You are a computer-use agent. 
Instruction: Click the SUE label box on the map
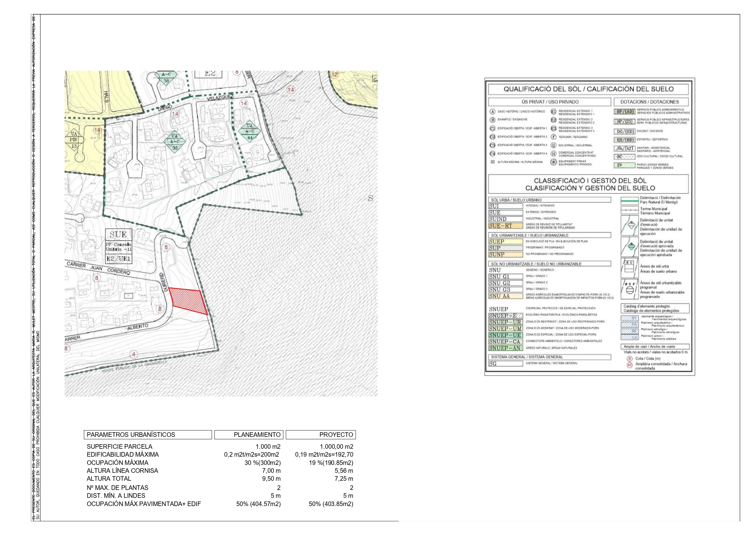point(118,235)
